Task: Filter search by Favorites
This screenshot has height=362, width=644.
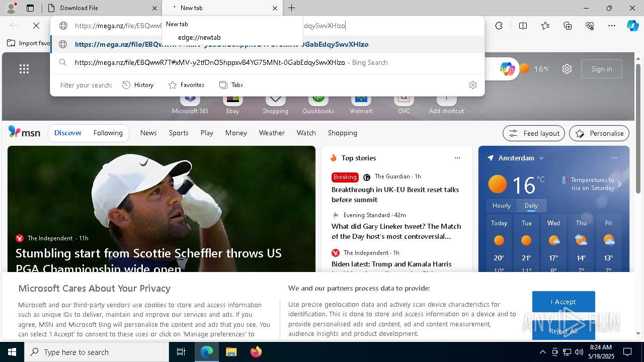Action: pos(186,85)
